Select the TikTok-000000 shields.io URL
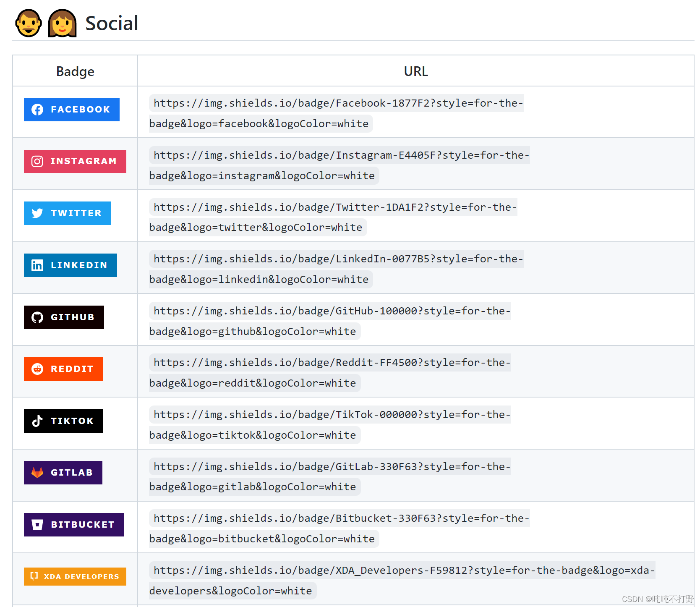The image size is (700, 607). (x=330, y=425)
